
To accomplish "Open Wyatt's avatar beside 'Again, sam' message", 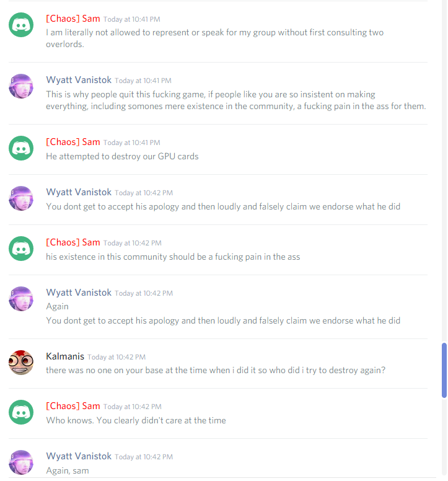I will pos(21,462).
